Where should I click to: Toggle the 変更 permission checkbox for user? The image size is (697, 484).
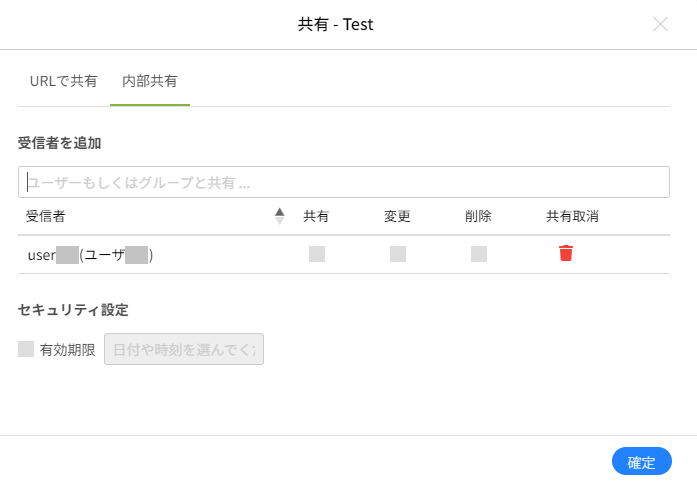click(398, 254)
